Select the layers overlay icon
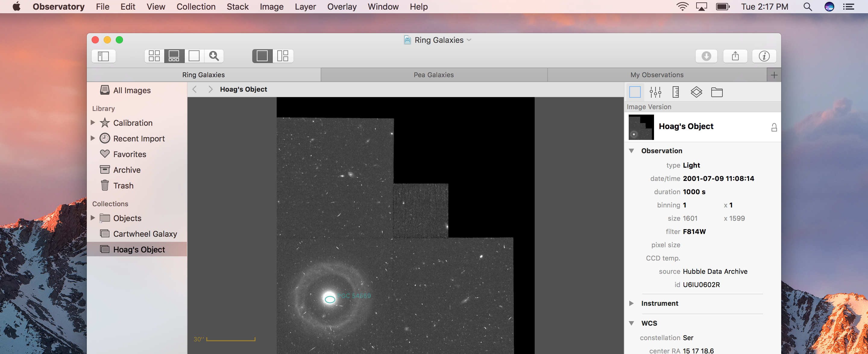Image resolution: width=868 pixels, height=354 pixels. 697,91
